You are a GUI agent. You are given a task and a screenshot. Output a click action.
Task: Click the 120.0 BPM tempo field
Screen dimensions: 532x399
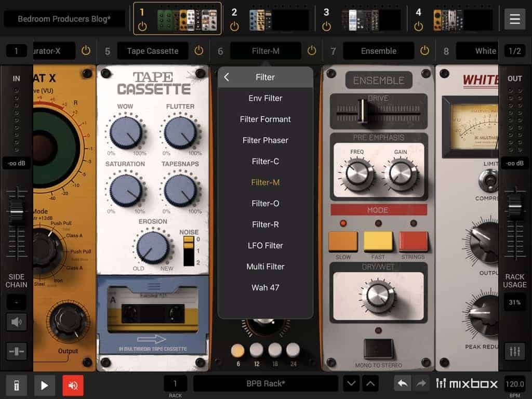[x=515, y=384]
